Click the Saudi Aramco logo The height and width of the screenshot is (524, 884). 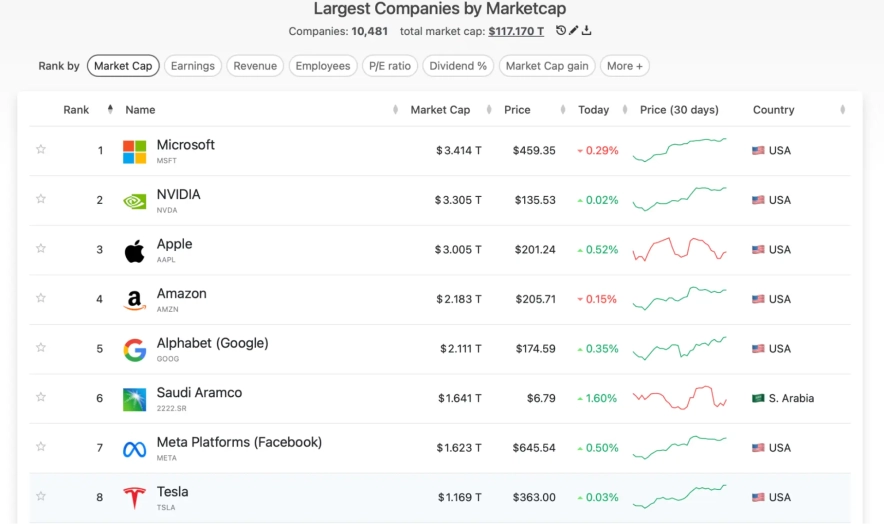(x=134, y=399)
